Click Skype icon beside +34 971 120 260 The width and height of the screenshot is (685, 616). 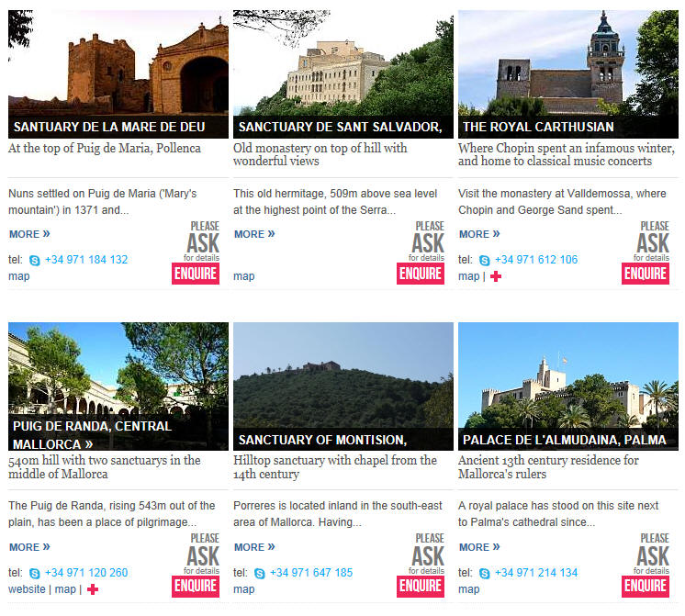[35, 574]
